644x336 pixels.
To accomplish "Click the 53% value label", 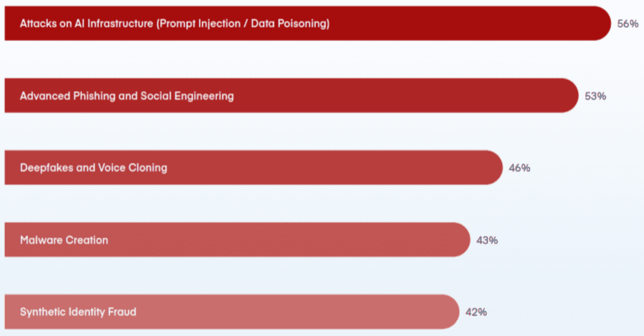I will 595,96.
